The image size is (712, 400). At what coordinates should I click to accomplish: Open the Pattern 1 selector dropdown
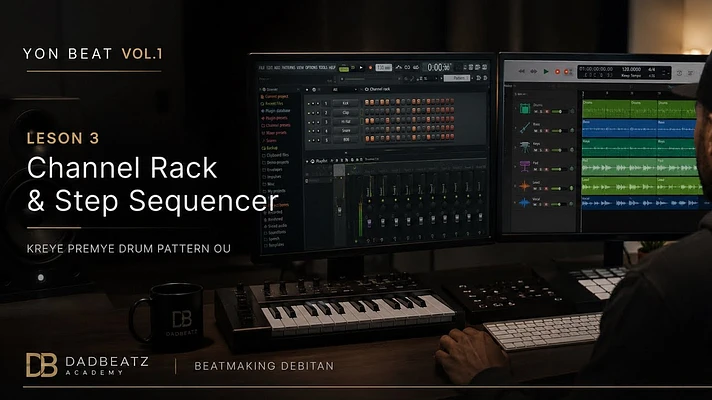[457, 78]
